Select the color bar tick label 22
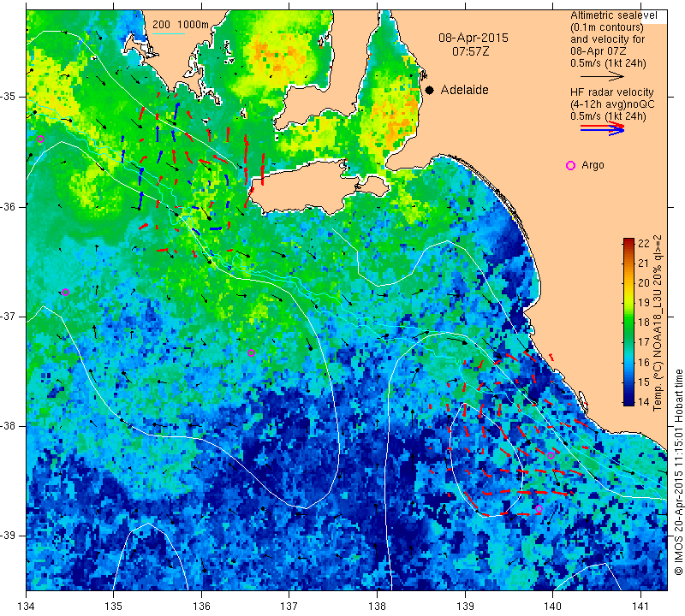The width and height of the screenshot is (685, 616). tap(644, 244)
